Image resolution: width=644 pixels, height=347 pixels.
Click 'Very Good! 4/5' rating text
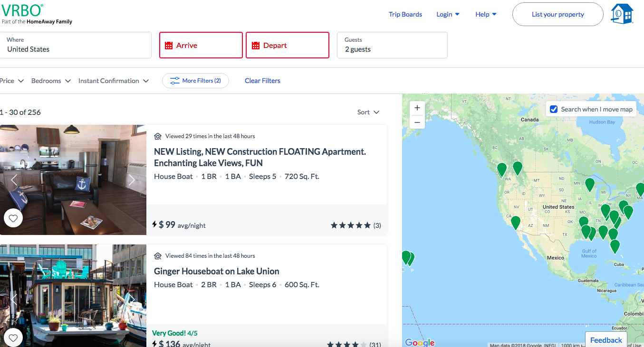pos(175,333)
